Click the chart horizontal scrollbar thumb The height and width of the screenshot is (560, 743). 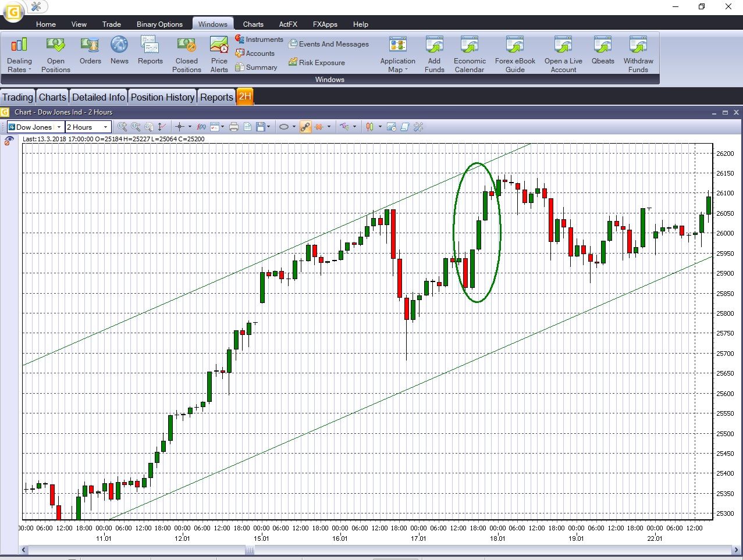point(250,550)
